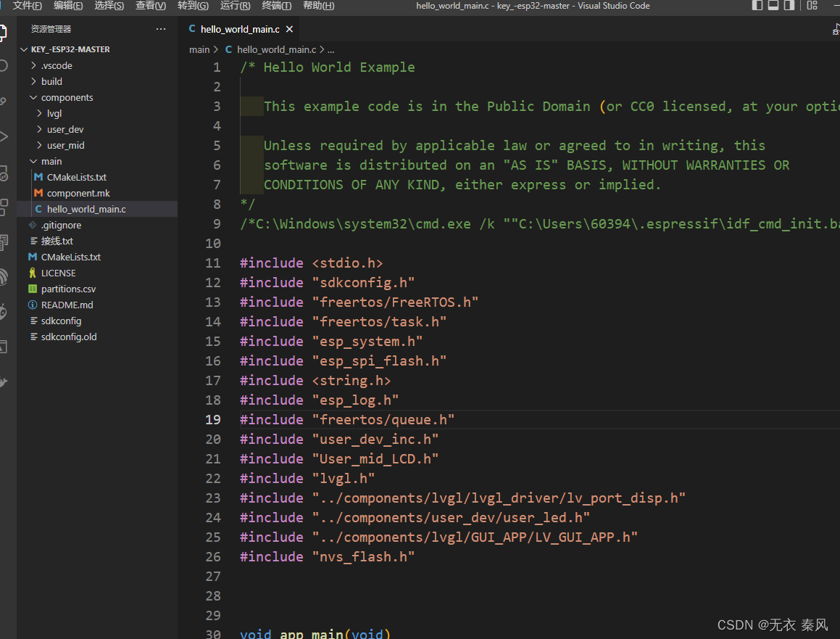Place cursor on "lvgl.h" include line
Image resolution: width=840 pixels, height=639 pixels.
point(307,478)
